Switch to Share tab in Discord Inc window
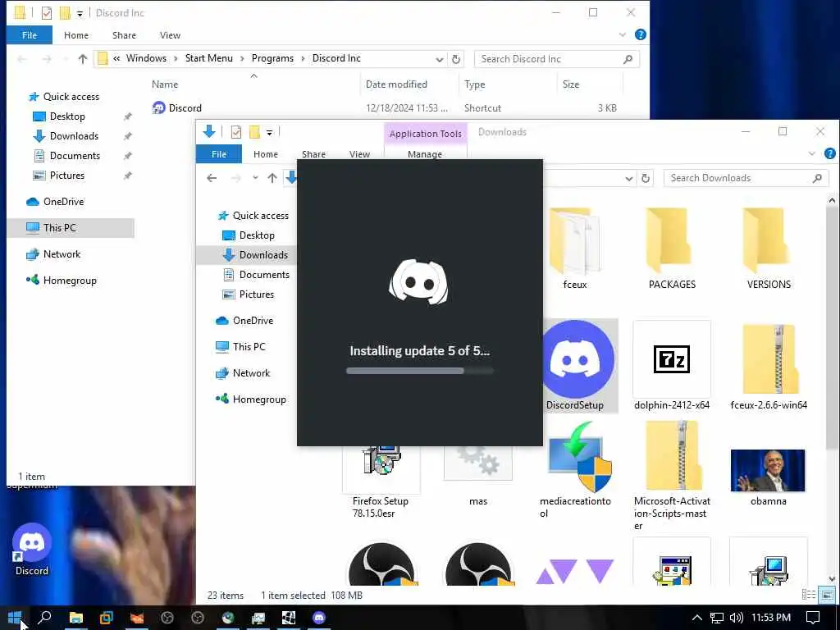 pyautogui.click(x=124, y=35)
